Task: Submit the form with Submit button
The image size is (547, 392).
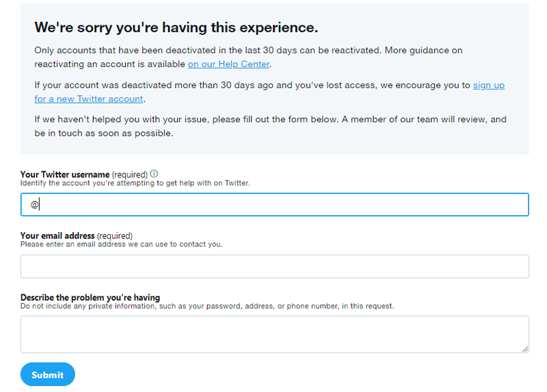Action: (48, 374)
